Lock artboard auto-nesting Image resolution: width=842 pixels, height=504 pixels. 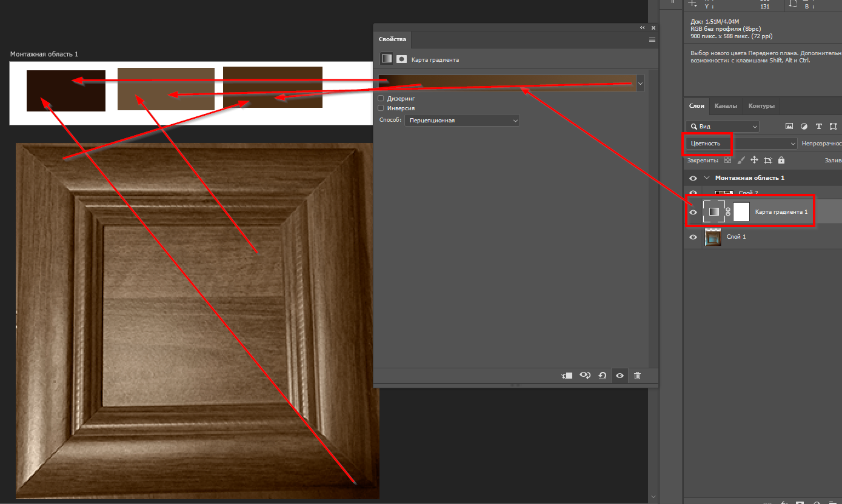coord(768,161)
